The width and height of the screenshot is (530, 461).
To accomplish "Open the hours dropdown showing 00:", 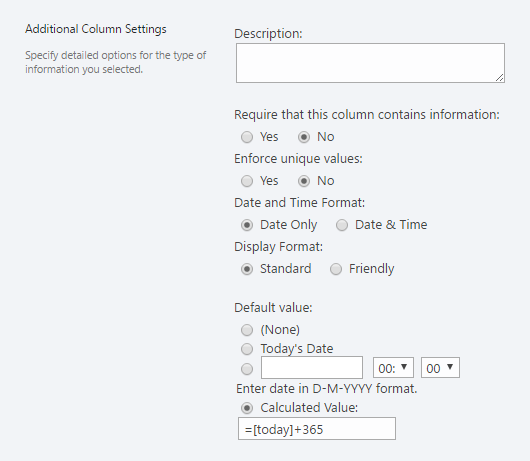I will [x=393, y=368].
